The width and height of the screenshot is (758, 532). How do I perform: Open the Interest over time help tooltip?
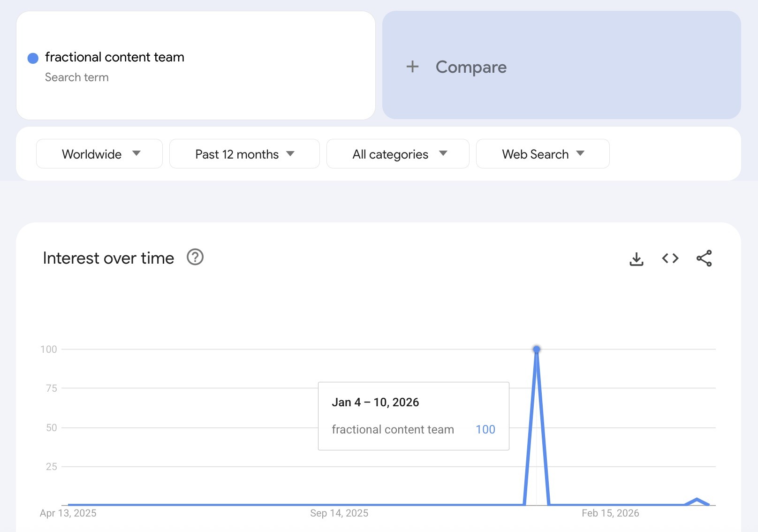[195, 257]
